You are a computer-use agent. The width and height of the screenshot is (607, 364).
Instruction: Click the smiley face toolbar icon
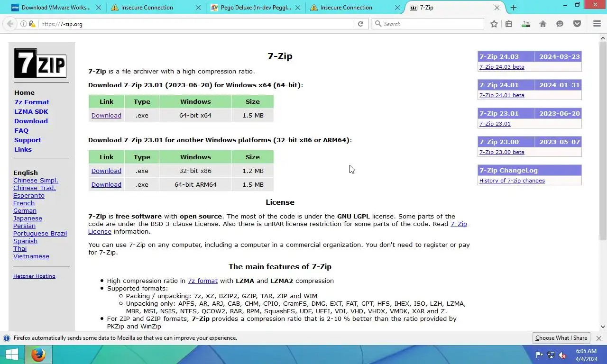pos(560,24)
